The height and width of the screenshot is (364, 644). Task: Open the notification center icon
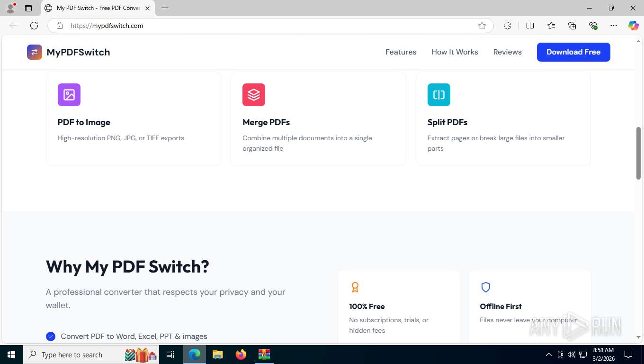pyautogui.click(x=628, y=355)
